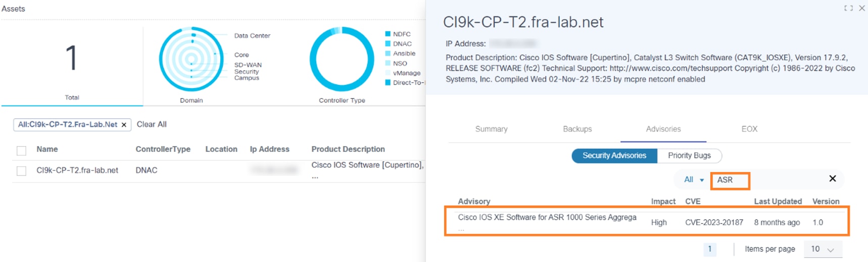The height and width of the screenshot is (262, 868).
Task: Switch to the EOX tab
Action: click(749, 129)
